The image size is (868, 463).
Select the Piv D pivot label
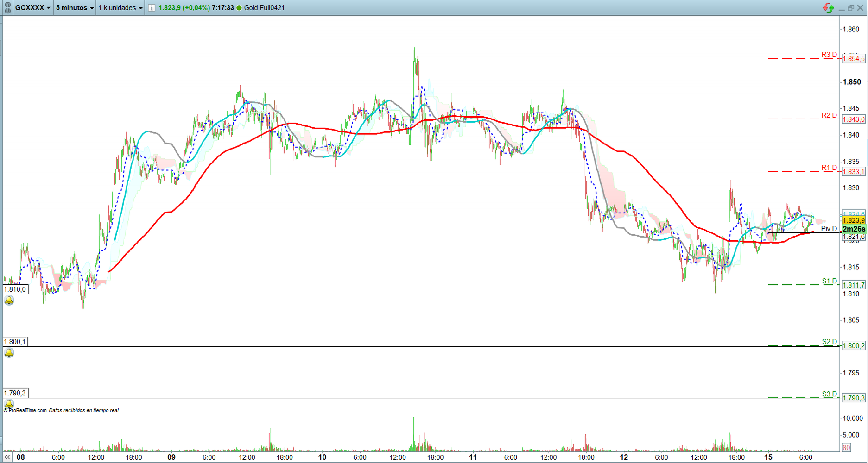(x=829, y=229)
